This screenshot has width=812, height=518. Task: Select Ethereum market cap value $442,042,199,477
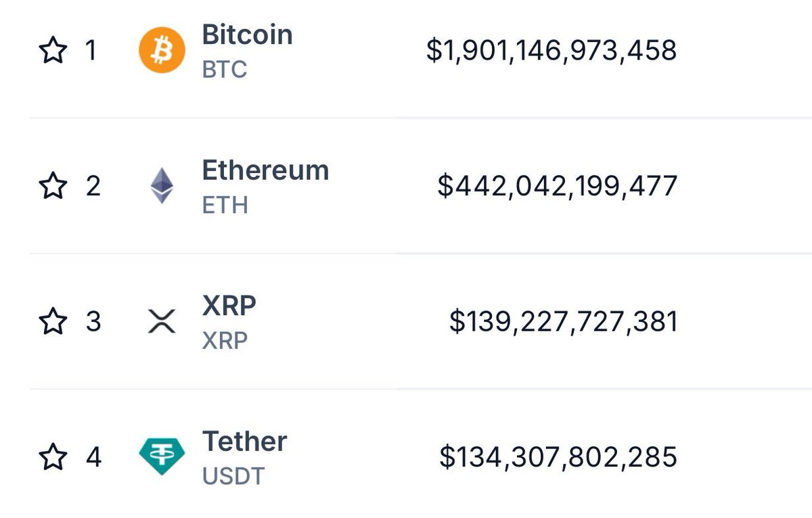coord(558,186)
